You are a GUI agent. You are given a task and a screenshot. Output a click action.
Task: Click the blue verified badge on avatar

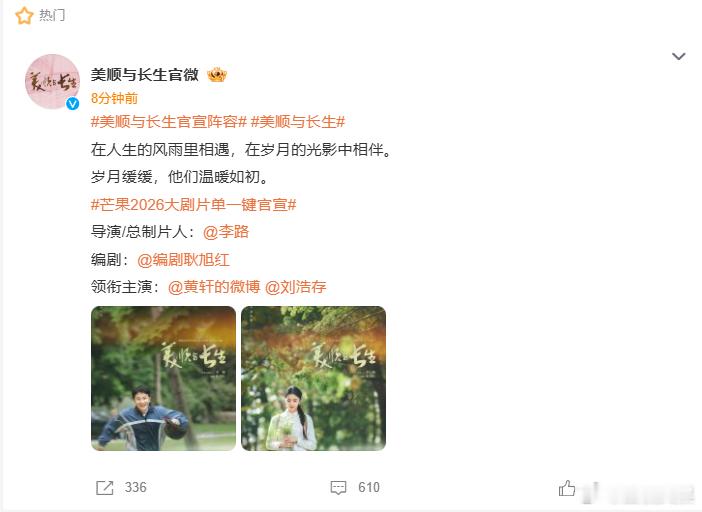point(73,104)
